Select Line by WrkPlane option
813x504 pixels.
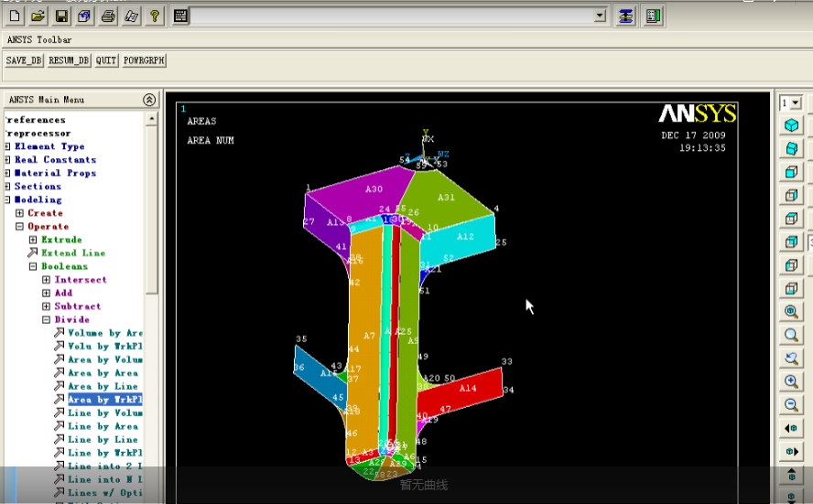point(105,453)
